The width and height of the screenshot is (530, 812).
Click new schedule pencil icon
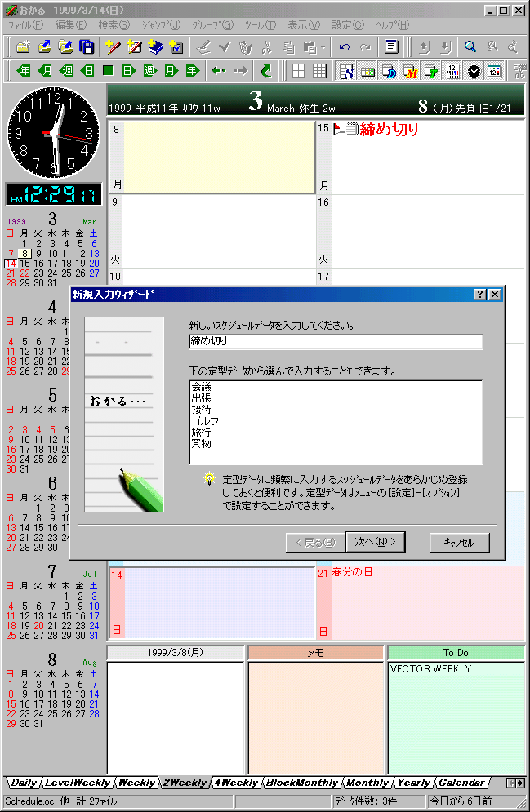coord(113,47)
